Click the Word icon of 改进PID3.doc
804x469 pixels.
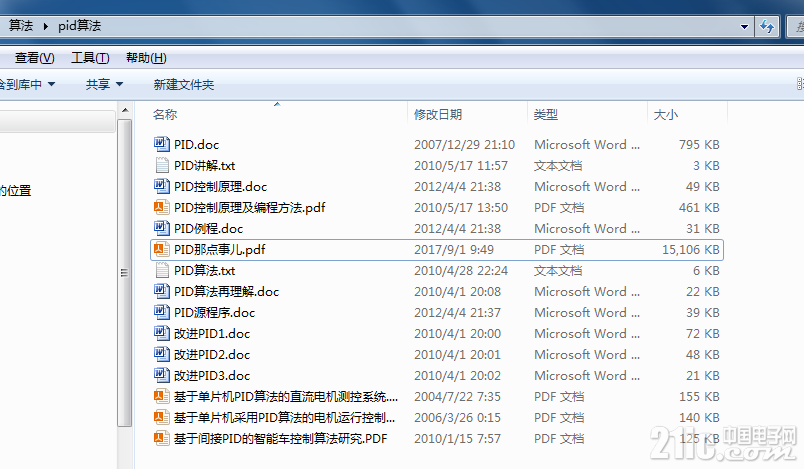[162, 375]
